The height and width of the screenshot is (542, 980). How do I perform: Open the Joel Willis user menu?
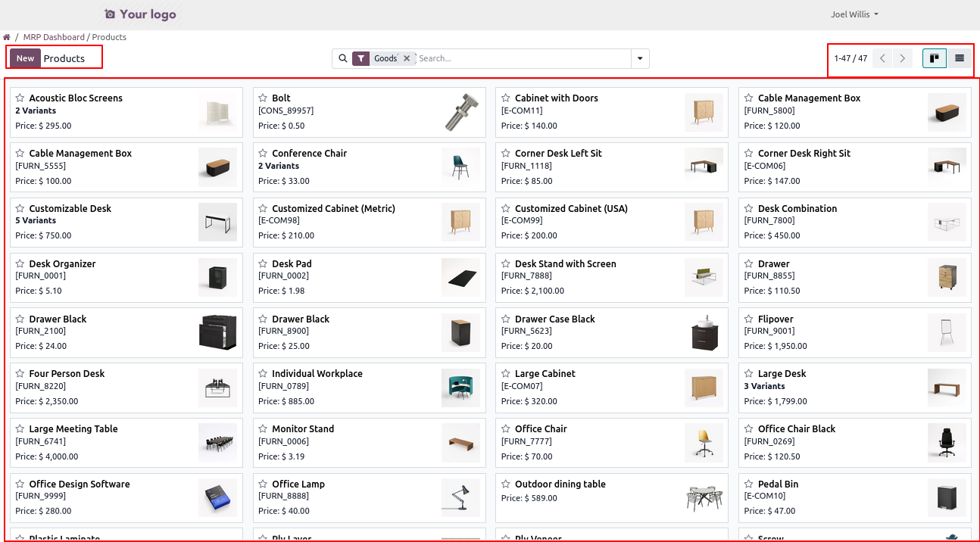854,14
